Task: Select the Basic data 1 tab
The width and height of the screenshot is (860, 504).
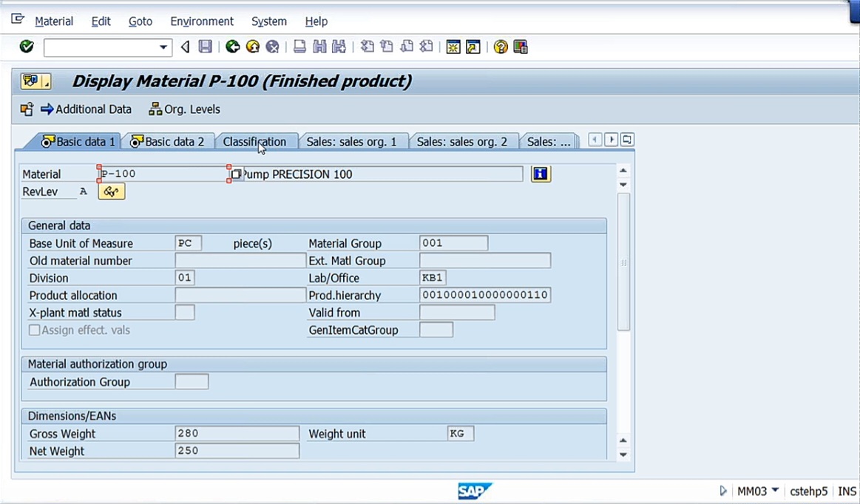Action: [78, 141]
